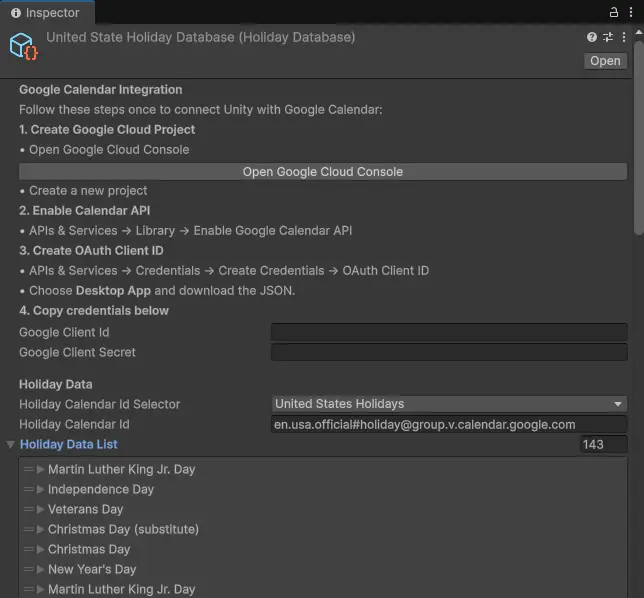
Task: Click the Holiday Calendar Id label
Action: pos(74,424)
